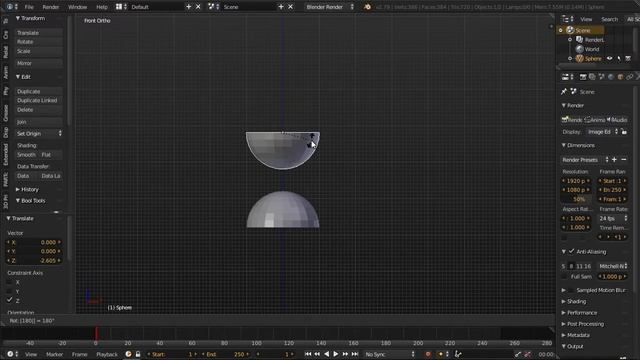Open Render Layers properties tab icon
The width and height of the screenshot is (640, 360).
pos(592,77)
